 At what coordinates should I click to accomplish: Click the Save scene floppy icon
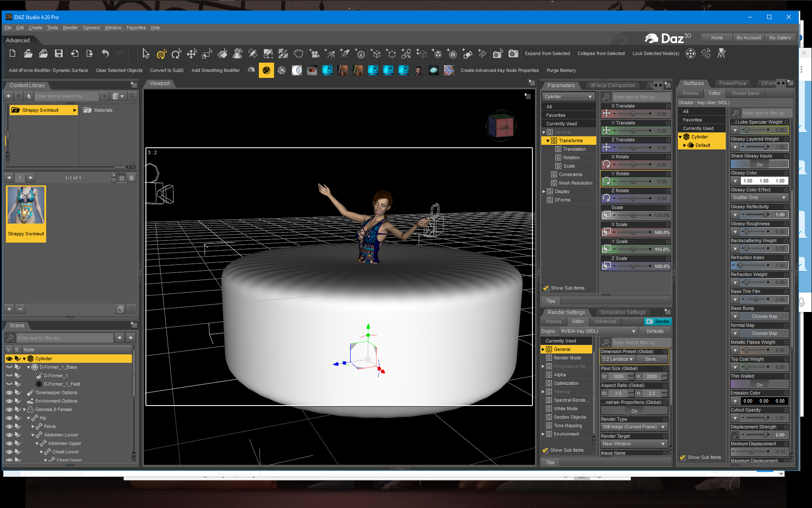59,54
